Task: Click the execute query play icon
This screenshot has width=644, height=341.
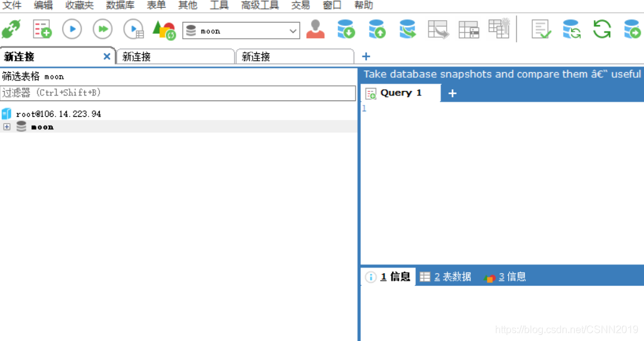Action: click(x=72, y=30)
